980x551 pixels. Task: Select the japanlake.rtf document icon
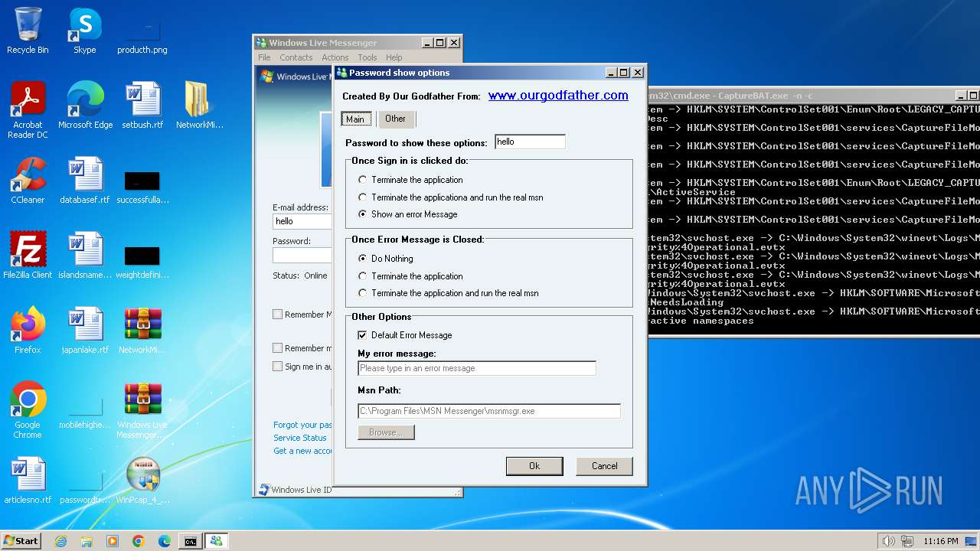click(x=85, y=331)
